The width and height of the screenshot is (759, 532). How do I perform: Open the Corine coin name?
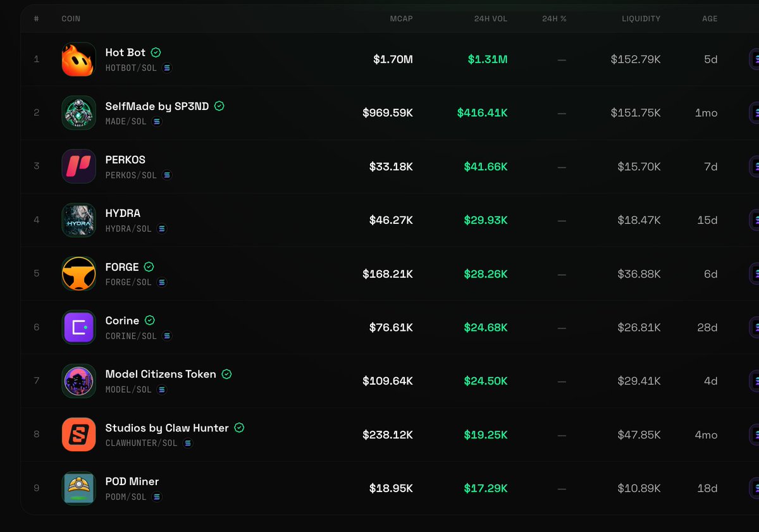122,321
